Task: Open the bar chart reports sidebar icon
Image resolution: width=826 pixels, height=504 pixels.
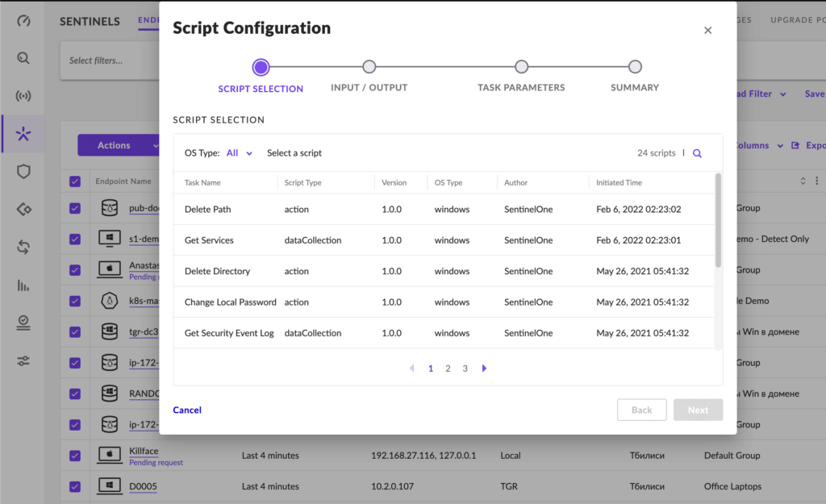Action: (x=23, y=285)
